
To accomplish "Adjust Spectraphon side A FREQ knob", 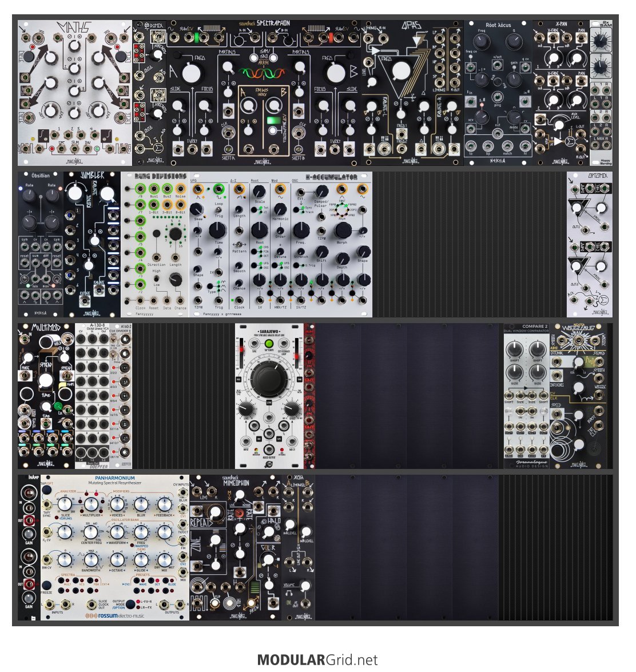I will 190,73.
